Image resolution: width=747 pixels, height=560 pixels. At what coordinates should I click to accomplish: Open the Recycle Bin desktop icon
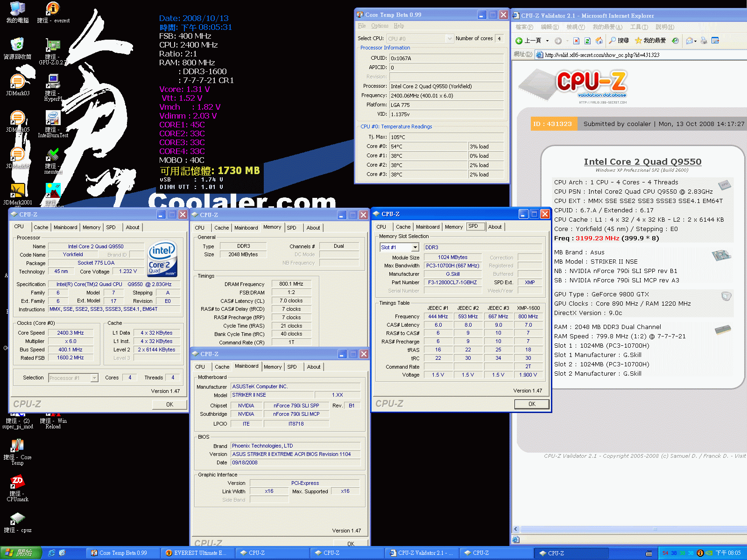17,49
